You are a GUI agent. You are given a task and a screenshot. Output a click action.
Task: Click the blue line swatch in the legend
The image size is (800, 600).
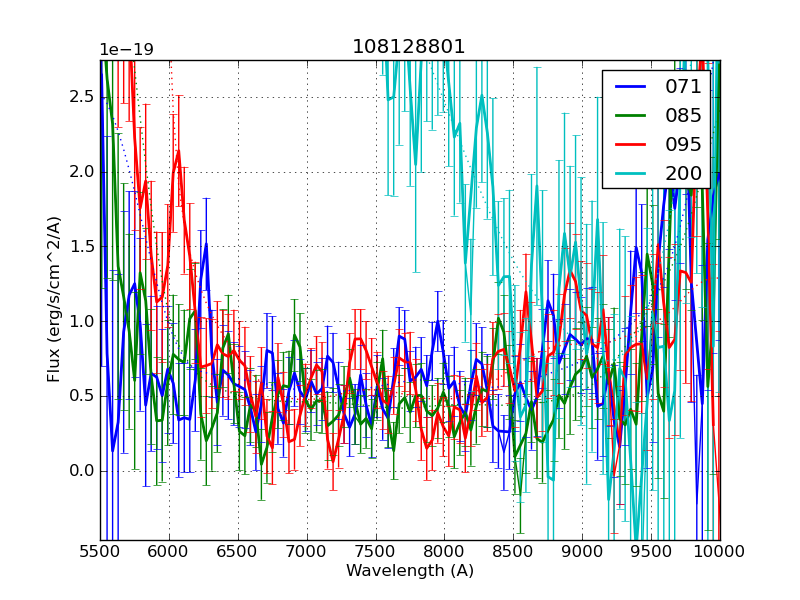(632, 87)
